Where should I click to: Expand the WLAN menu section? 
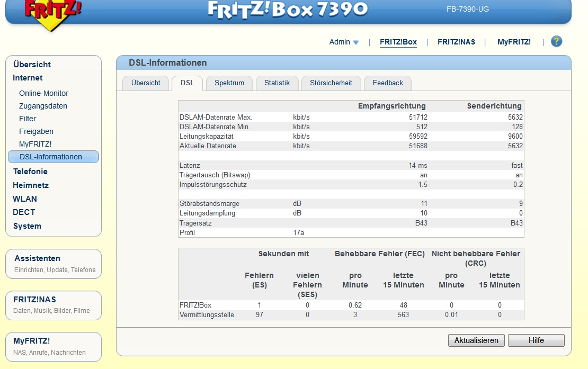[25, 199]
